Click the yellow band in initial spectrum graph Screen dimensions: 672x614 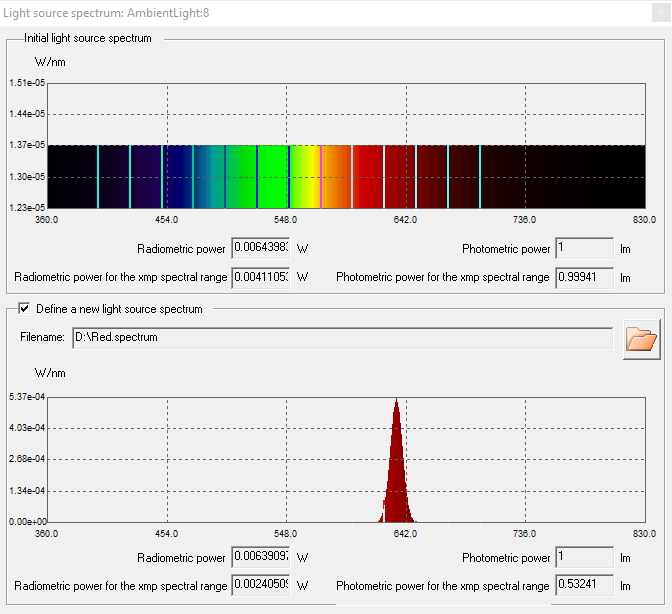[310, 177]
